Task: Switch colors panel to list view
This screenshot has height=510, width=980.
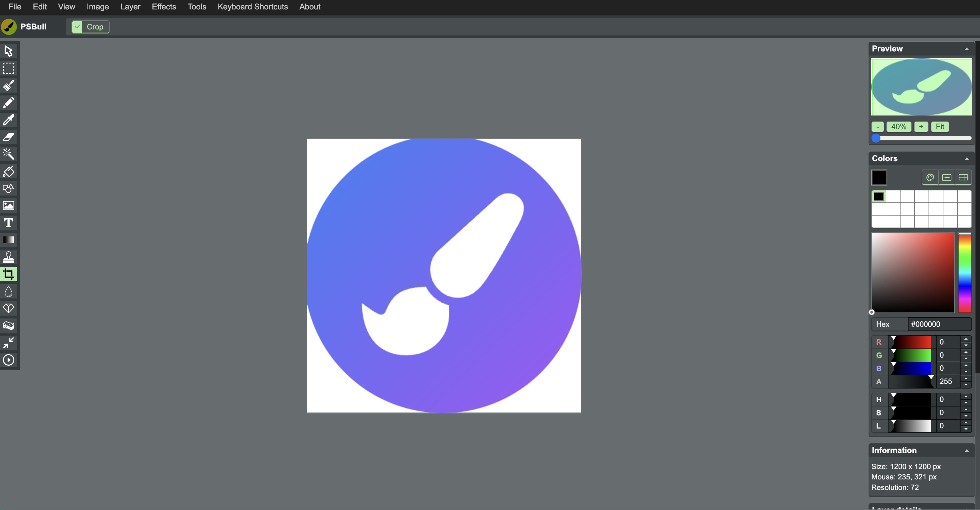Action: (x=947, y=178)
